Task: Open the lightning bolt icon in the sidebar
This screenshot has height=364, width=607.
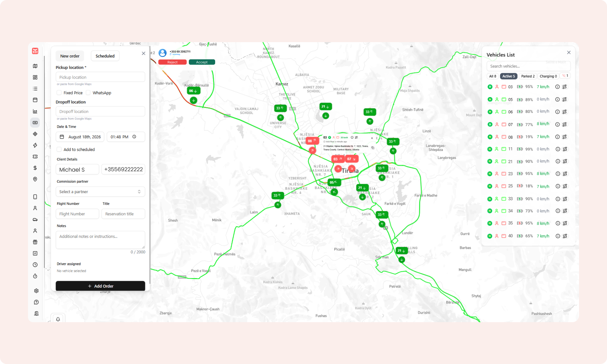Action: tap(35, 145)
